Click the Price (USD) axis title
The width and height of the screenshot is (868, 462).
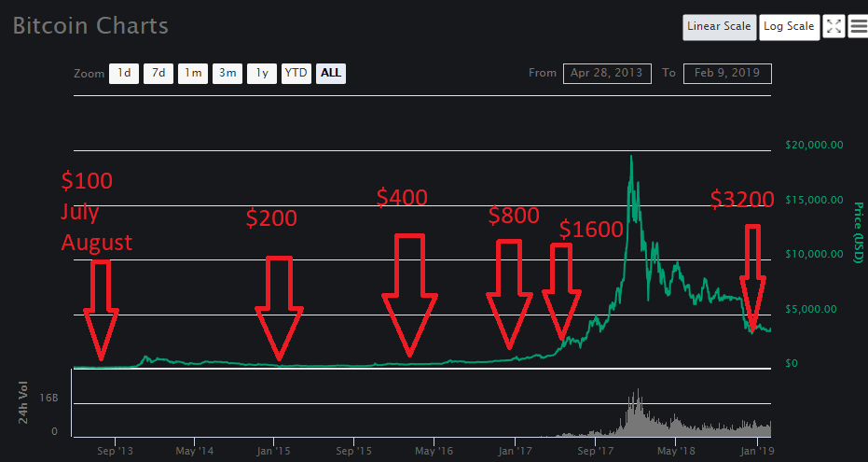click(859, 232)
